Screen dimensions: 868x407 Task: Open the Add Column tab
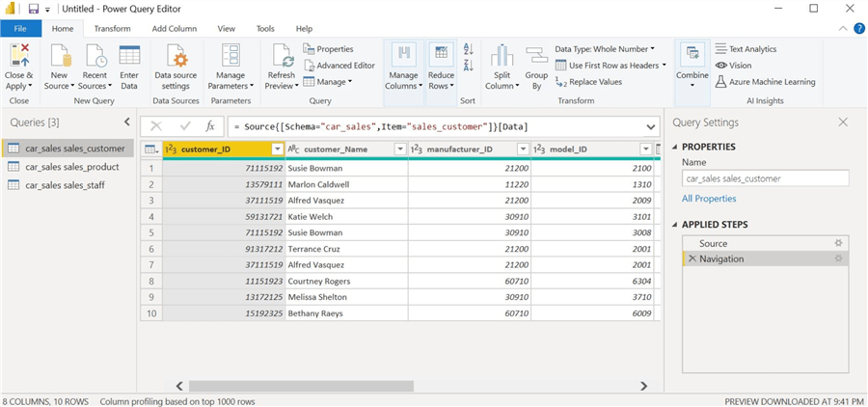[174, 29]
